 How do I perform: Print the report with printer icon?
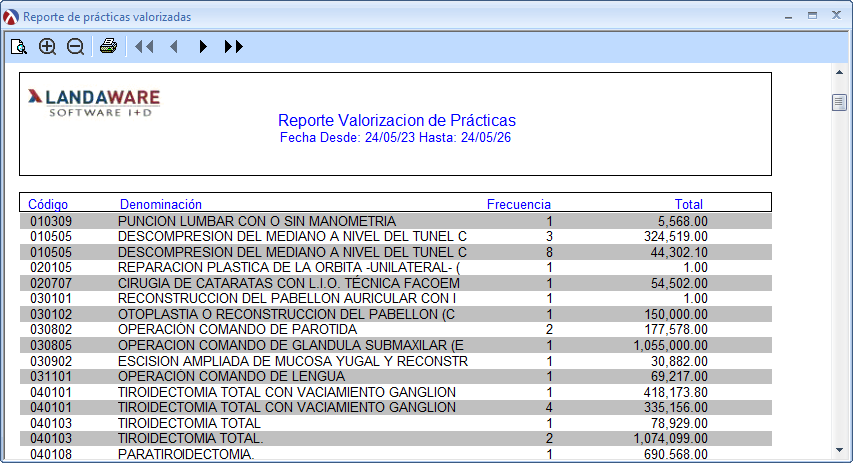108,46
